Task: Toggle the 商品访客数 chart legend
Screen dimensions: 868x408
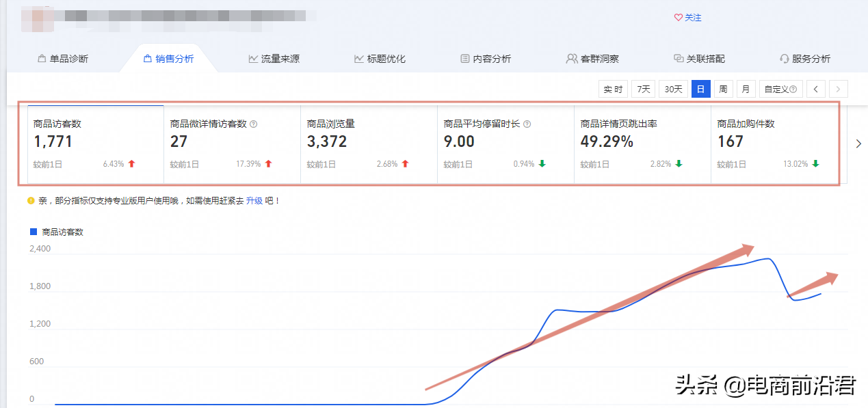Action: pos(57,232)
